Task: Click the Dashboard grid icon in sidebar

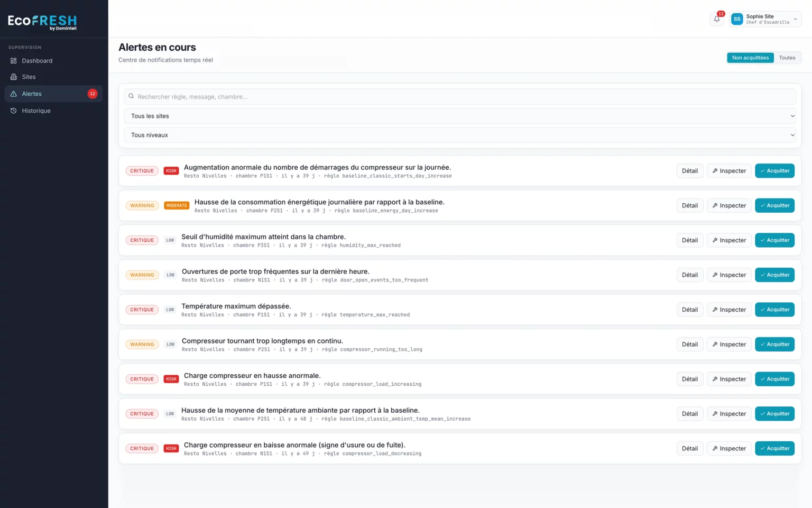Action: click(x=14, y=61)
